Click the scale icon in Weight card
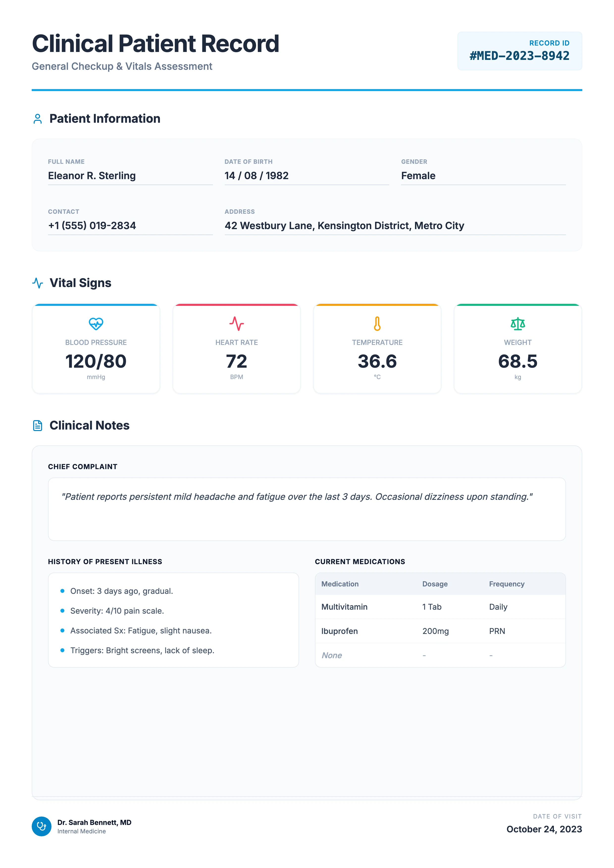 517,324
